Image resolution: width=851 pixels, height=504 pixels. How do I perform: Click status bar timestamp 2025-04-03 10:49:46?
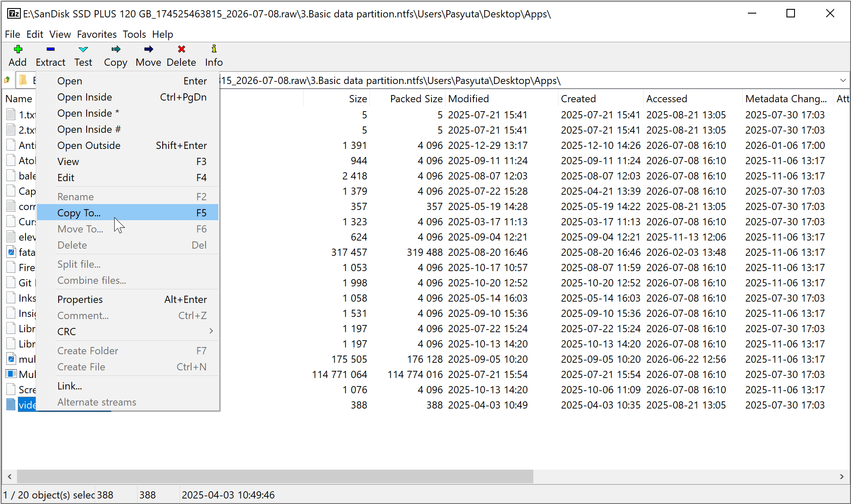coord(228,495)
